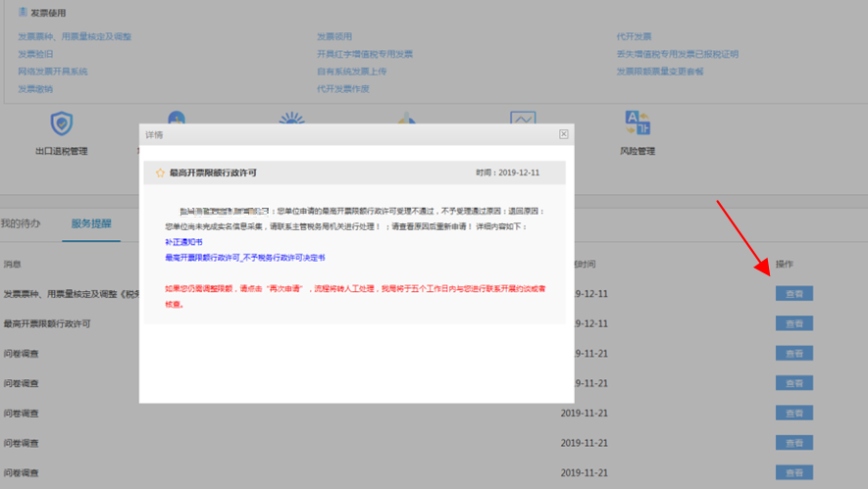Open 补正通知书 link in dialog
868x489 pixels.
coord(183,242)
